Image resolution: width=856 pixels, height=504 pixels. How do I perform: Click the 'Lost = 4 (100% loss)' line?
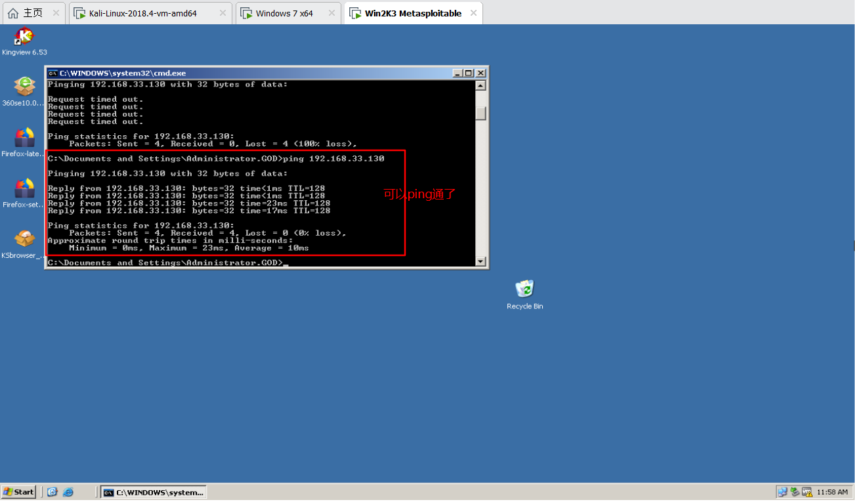[x=213, y=144]
